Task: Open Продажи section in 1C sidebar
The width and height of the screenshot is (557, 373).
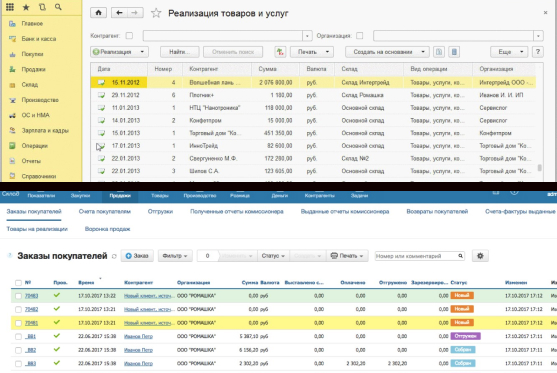Action: tap(33, 69)
